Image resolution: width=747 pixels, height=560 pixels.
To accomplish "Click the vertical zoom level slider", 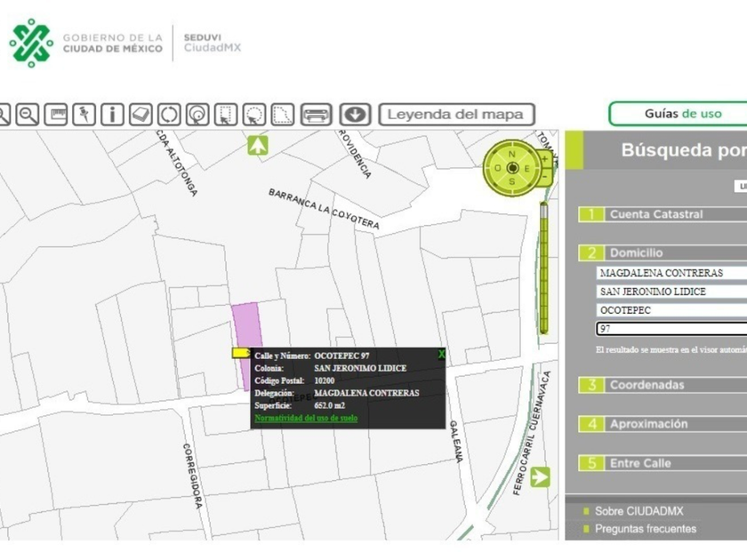I will click(543, 267).
